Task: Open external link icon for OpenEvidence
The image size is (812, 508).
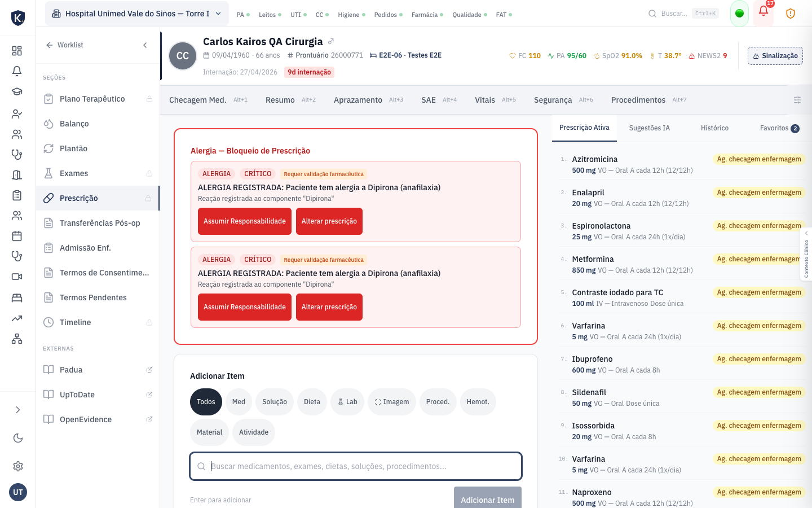Action: click(149, 420)
